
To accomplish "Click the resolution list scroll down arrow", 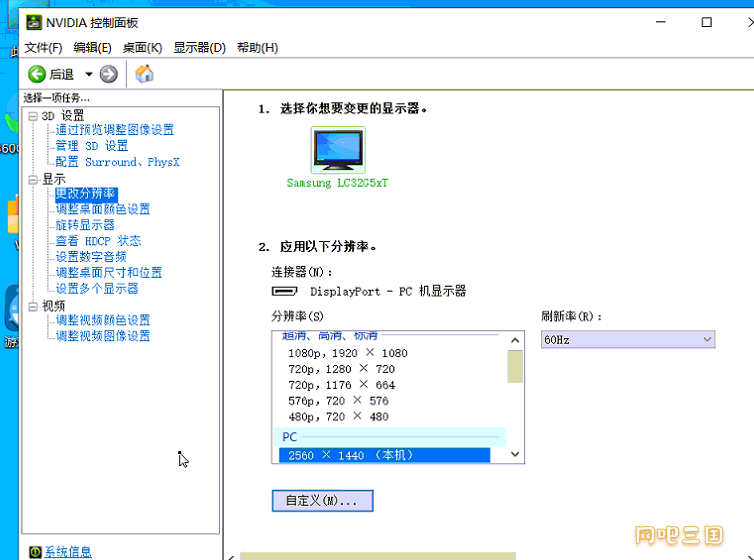I will (x=515, y=454).
